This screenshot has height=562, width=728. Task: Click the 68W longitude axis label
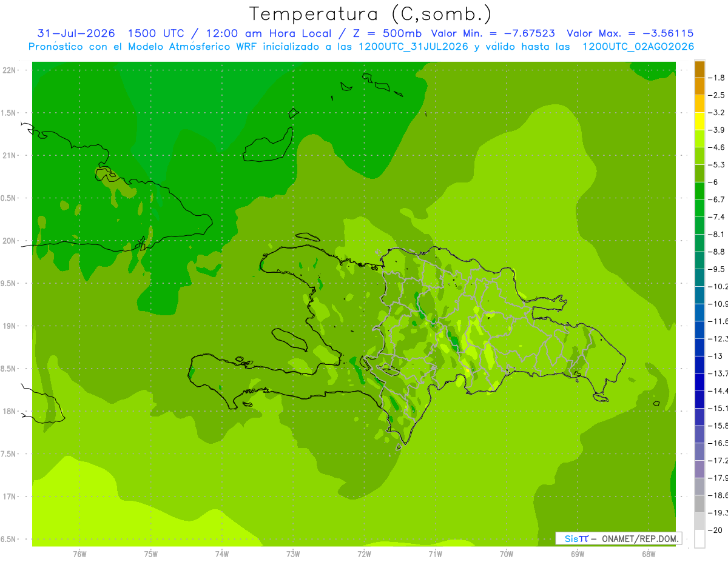[x=649, y=554]
